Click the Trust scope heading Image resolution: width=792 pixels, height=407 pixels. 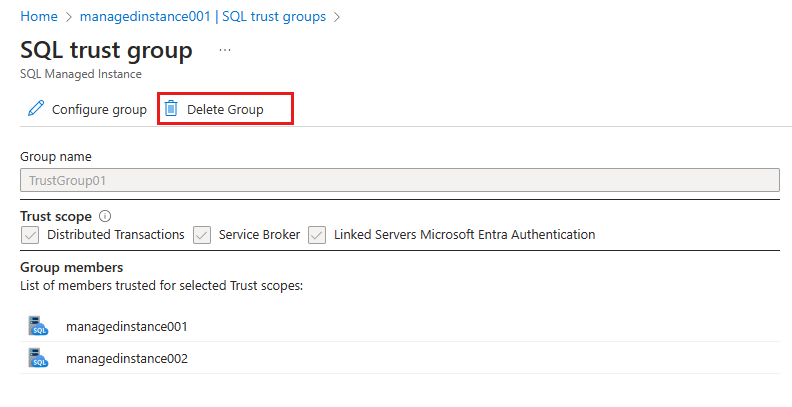56,217
